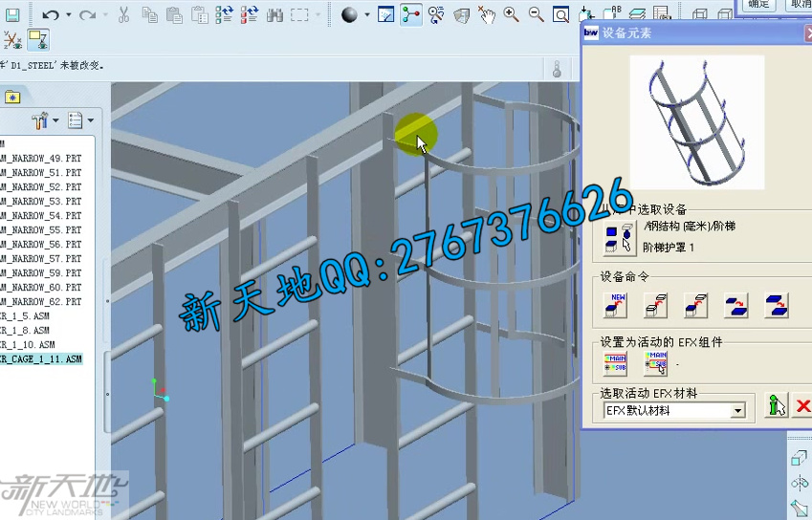Open the dropdown arrow beside the sphere
812x520 pixels.
[x=367, y=15]
